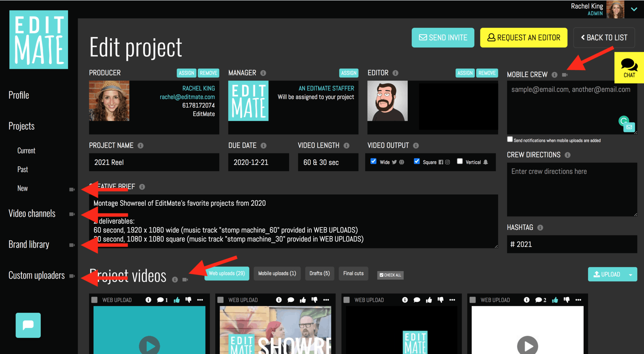This screenshot has height=354, width=644.
Task: Uncheck the Wide video output option
Action: coord(373,161)
